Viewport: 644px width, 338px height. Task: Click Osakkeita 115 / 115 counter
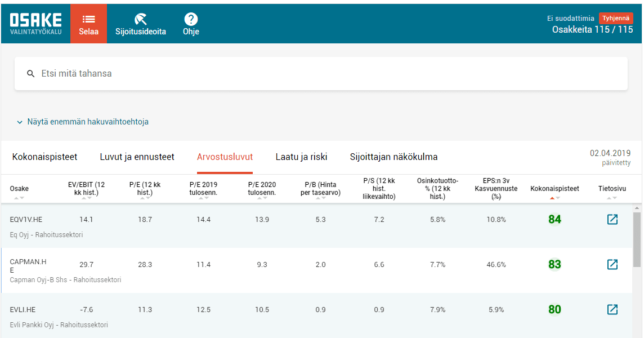(592, 30)
